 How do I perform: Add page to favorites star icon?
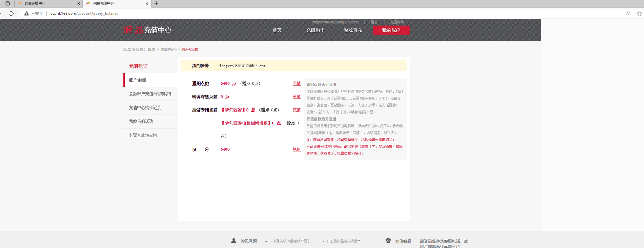point(639,13)
